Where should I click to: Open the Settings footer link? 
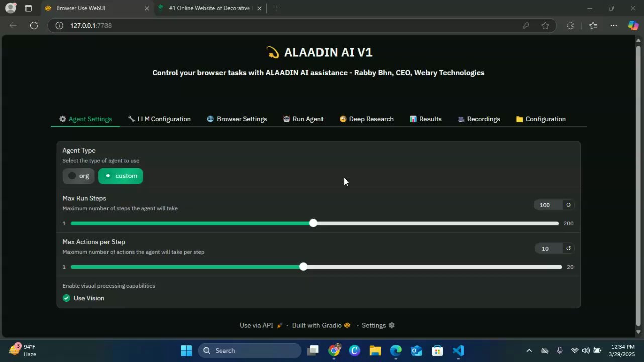pyautogui.click(x=378, y=325)
